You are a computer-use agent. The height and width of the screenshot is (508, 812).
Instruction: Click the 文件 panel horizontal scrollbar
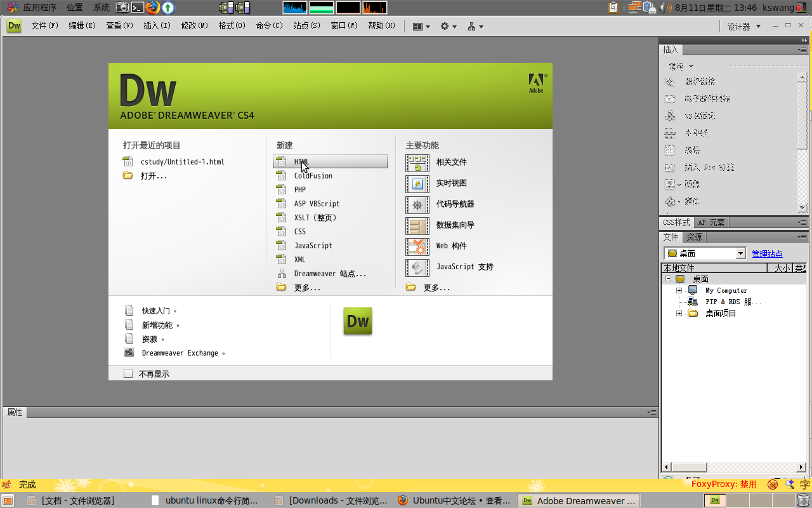click(734, 467)
